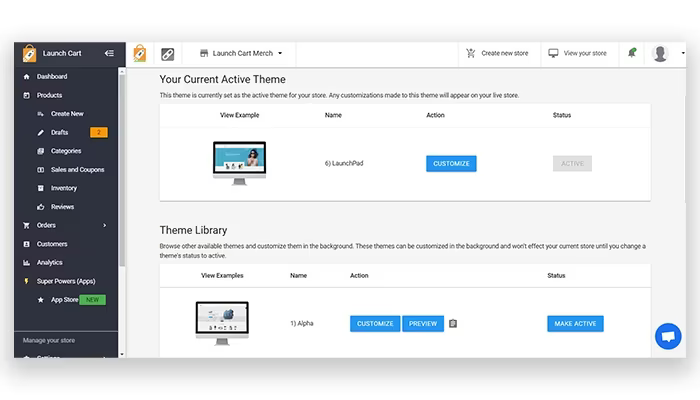Open Analytics in the sidebar
Image resolution: width=700 pixels, height=400 pixels.
tap(50, 262)
